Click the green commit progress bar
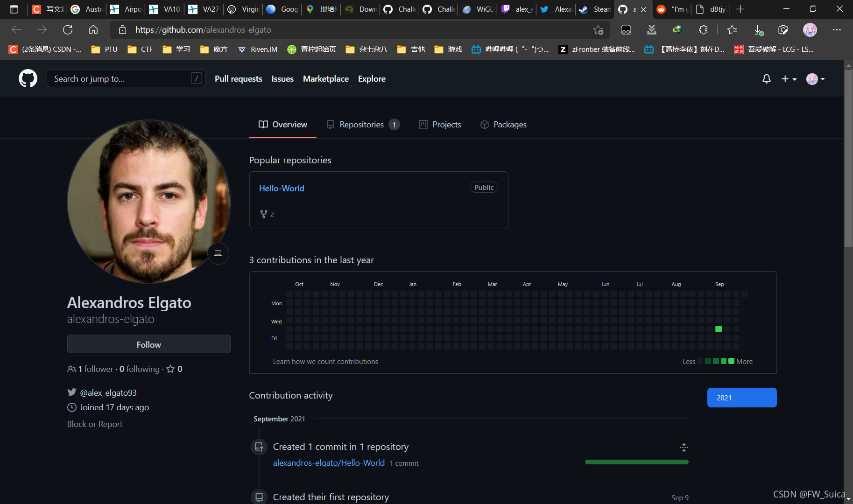Image resolution: width=853 pixels, height=504 pixels. click(636, 462)
